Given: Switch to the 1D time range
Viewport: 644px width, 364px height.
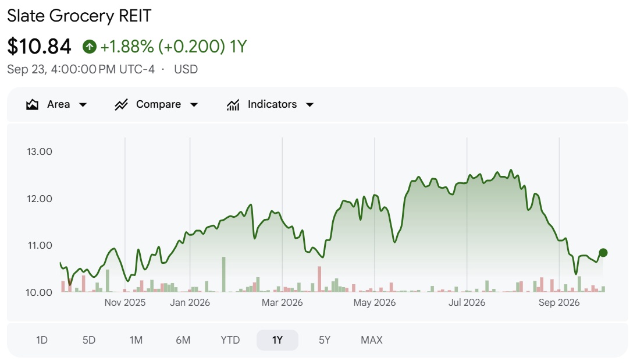Looking at the screenshot, I should (x=42, y=340).
